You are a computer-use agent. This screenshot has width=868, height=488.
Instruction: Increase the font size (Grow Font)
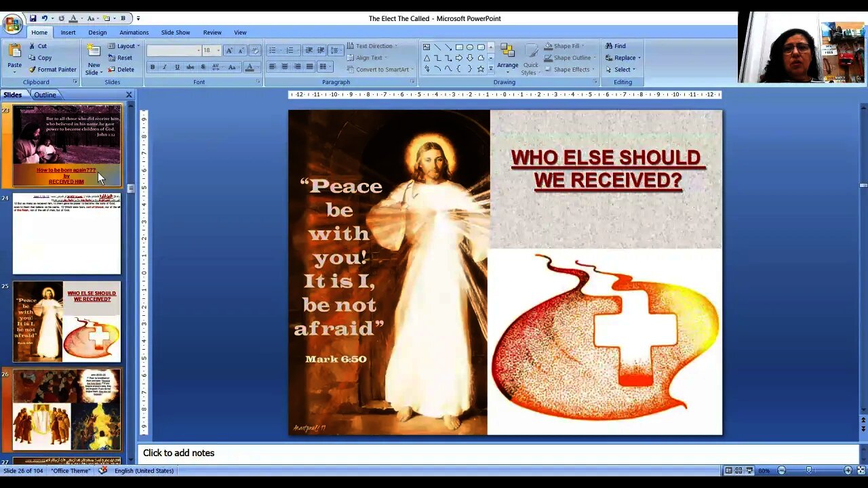(x=229, y=50)
